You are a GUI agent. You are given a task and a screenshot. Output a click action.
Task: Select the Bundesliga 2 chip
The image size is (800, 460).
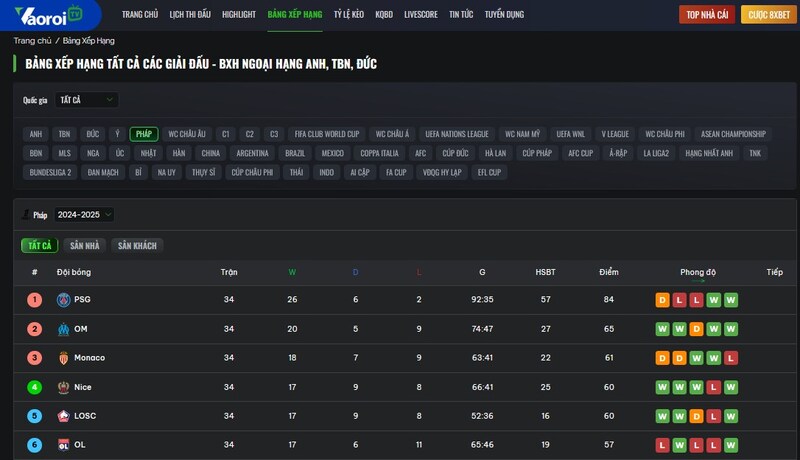click(51, 172)
